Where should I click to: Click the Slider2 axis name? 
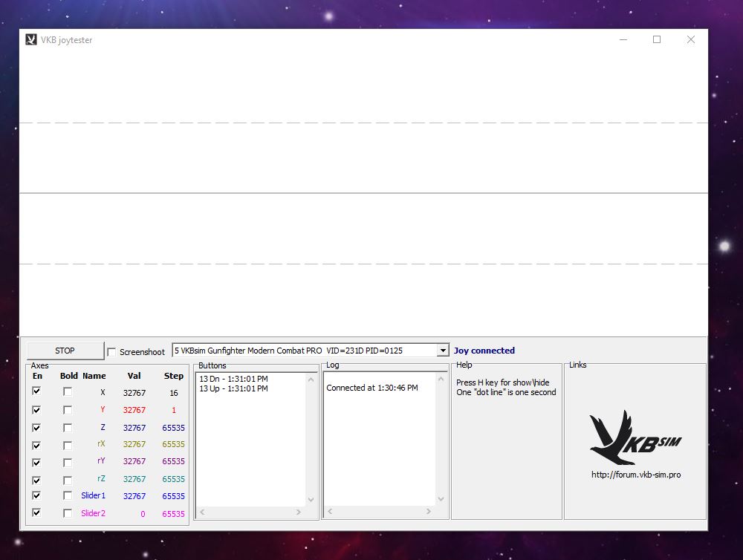(94, 513)
